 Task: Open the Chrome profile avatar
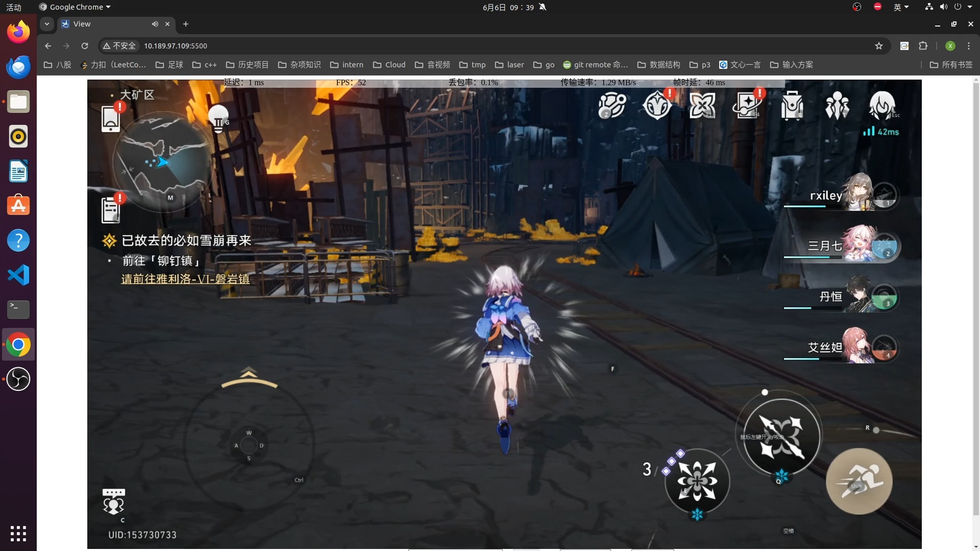point(950,46)
